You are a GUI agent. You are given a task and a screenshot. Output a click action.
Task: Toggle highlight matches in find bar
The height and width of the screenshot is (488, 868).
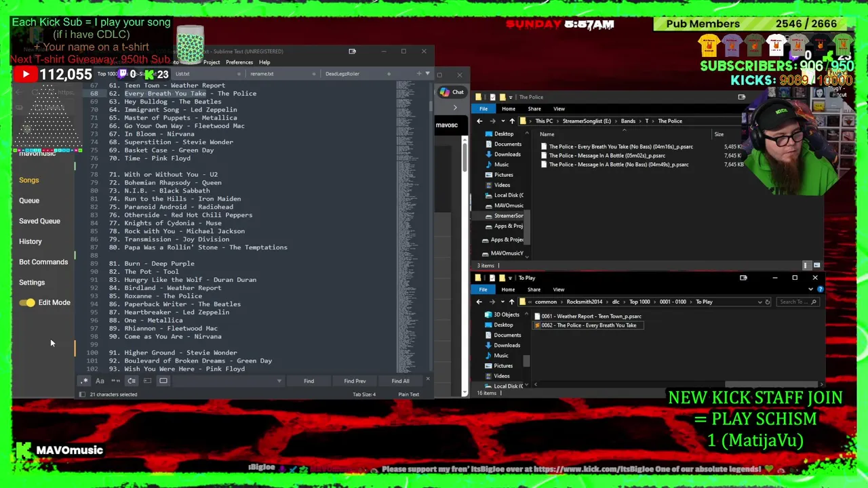click(x=163, y=381)
